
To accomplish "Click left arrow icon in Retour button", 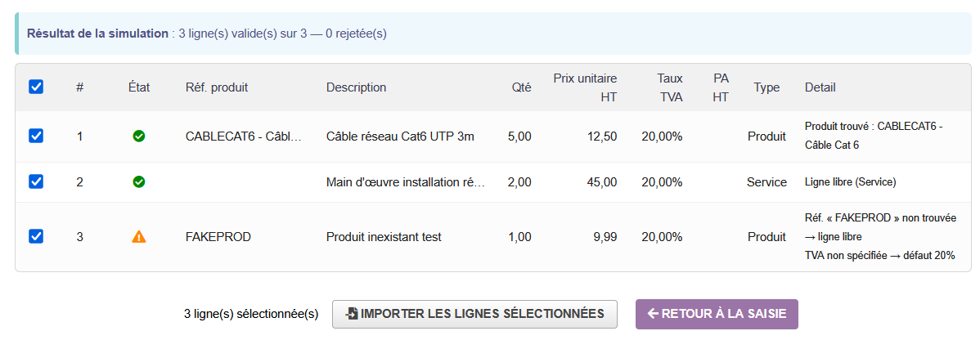I will pyautogui.click(x=653, y=314).
